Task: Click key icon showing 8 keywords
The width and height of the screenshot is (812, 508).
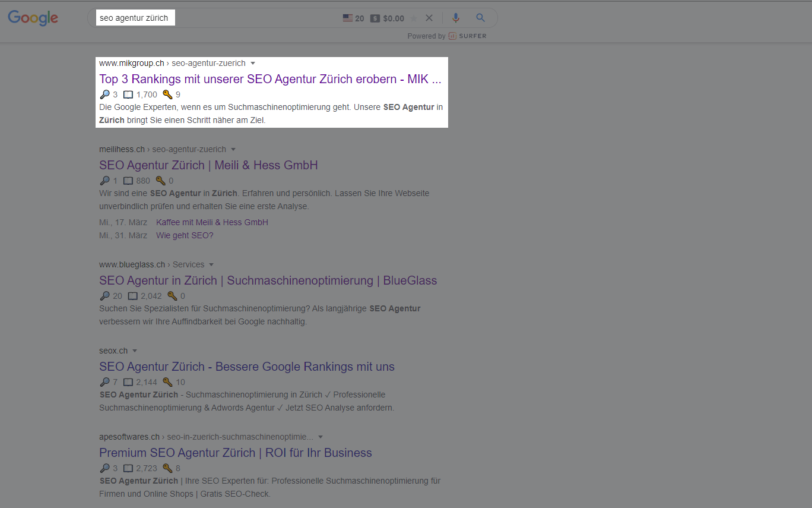Action: (x=167, y=468)
